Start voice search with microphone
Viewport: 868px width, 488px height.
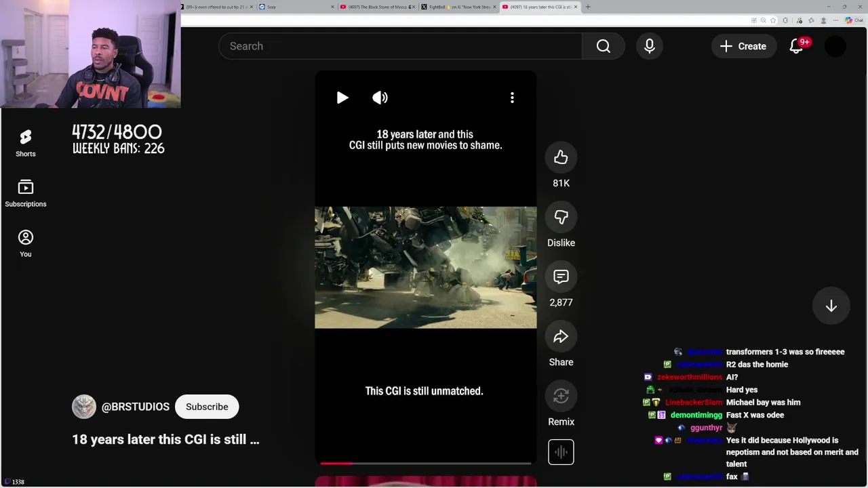coord(649,46)
